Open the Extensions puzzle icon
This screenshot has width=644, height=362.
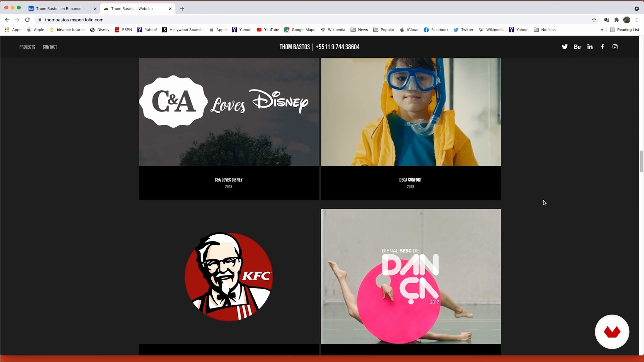pos(616,20)
